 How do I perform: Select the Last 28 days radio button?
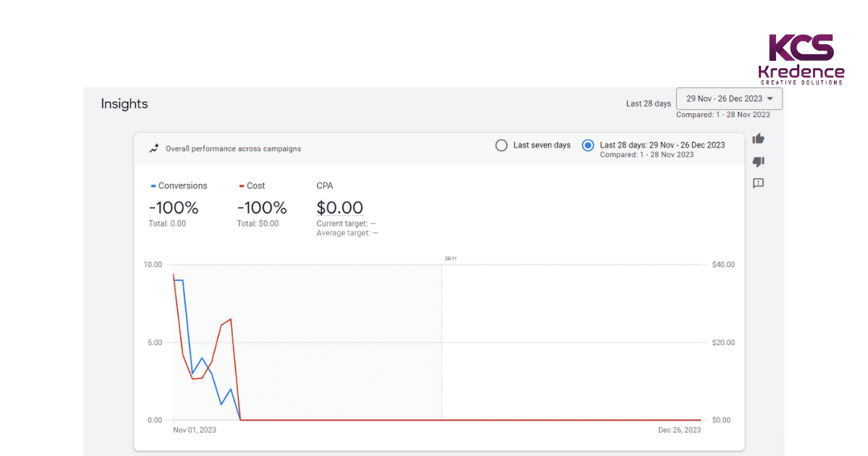pyautogui.click(x=587, y=145)
